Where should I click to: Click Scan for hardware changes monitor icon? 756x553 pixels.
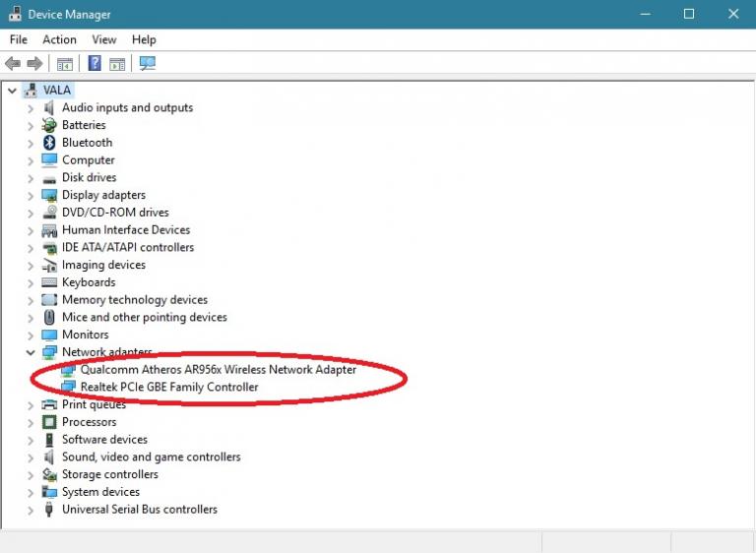[148, 64]
